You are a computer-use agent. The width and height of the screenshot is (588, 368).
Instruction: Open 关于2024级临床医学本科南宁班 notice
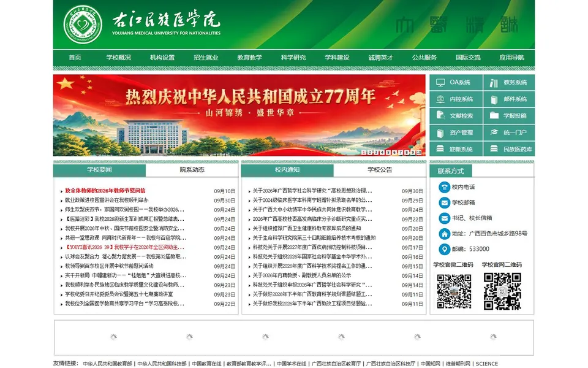(312, 200)
